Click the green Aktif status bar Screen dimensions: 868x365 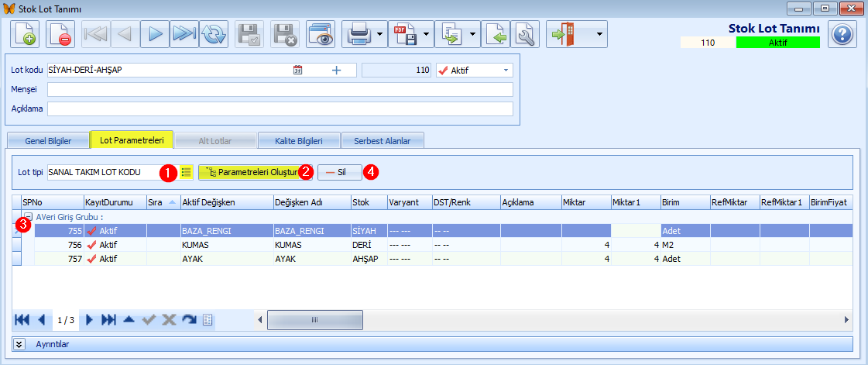click(777, 43)
